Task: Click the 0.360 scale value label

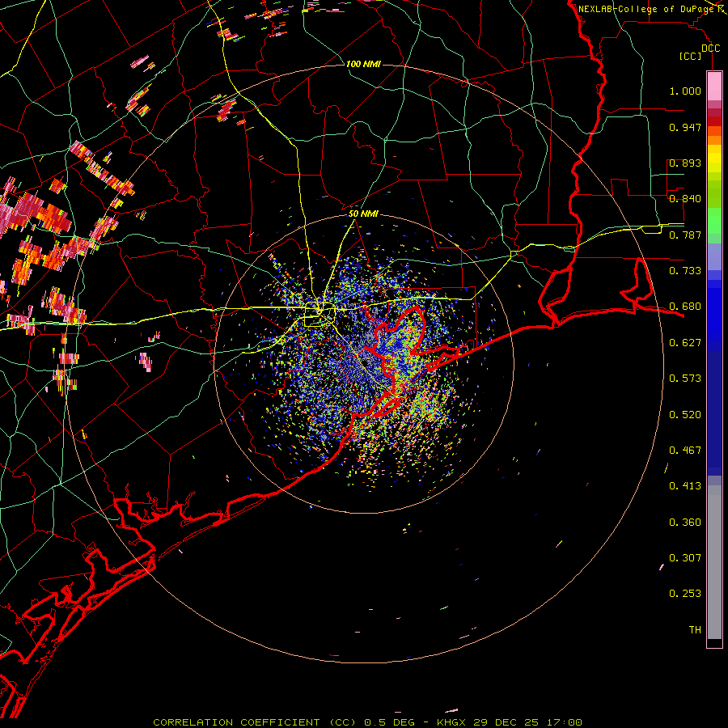Action: (685, 523)
